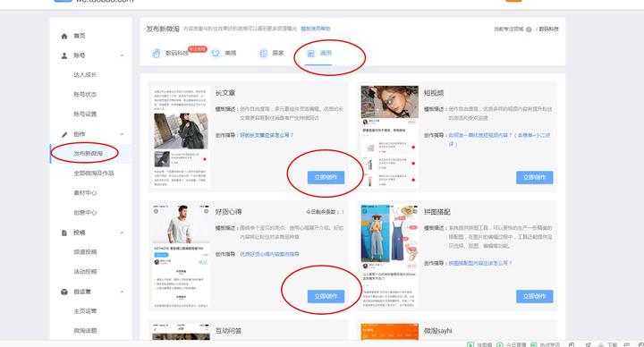This screenshot has height=347, width=644.
Task: Go to 首页 home icon in sidebar
Action: [64, 36]
